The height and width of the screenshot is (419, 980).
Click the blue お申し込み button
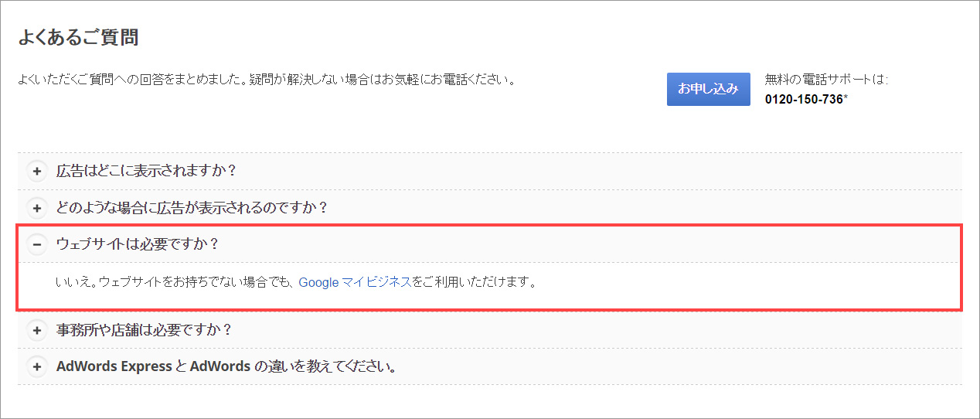(x=708, y=89)
